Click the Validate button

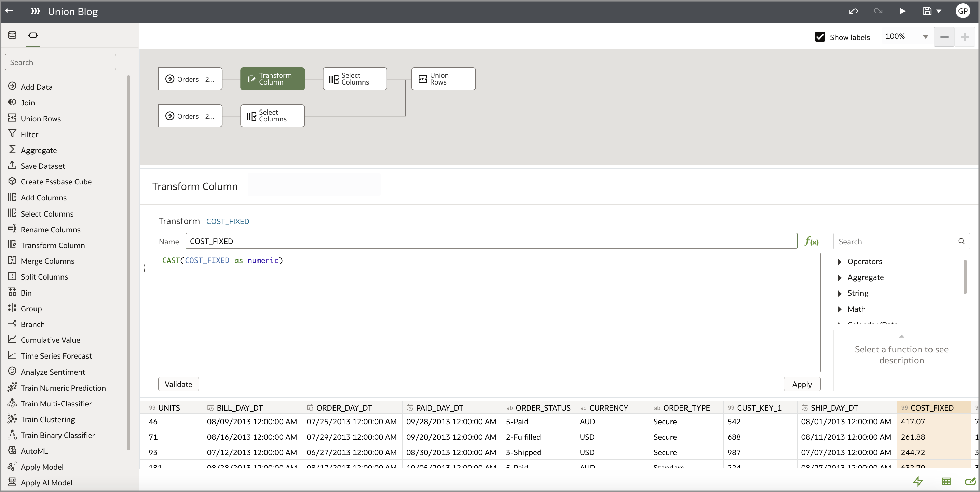[x=178, y=384]
